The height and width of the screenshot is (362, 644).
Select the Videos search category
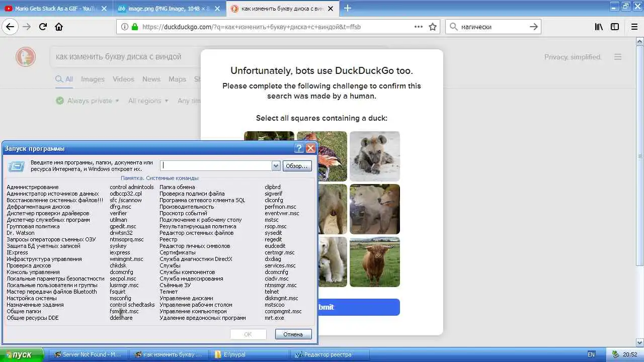[123, 79]
